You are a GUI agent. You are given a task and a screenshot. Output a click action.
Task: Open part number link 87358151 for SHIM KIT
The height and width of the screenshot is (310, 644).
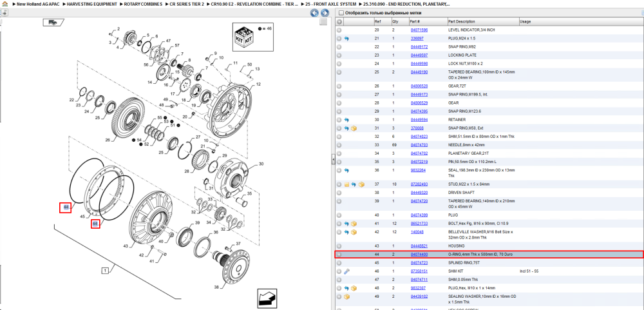coord(419,271)
